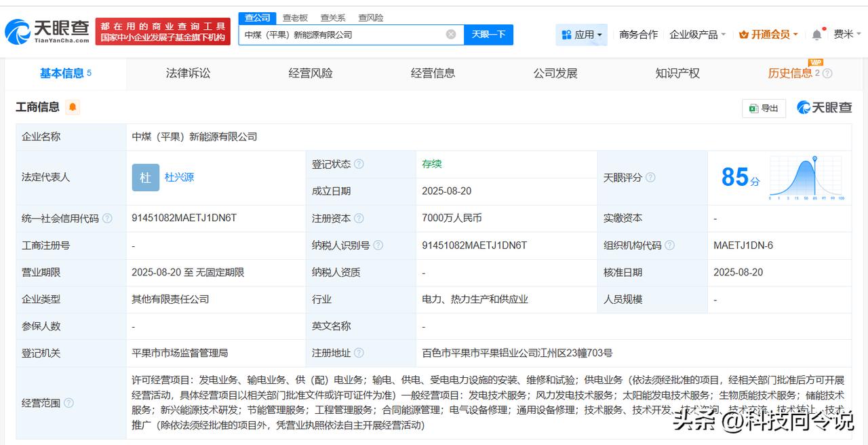Click the registered address 百色市平果市平果铝业公司江州区23幢703号

click(x=517, y=353)
